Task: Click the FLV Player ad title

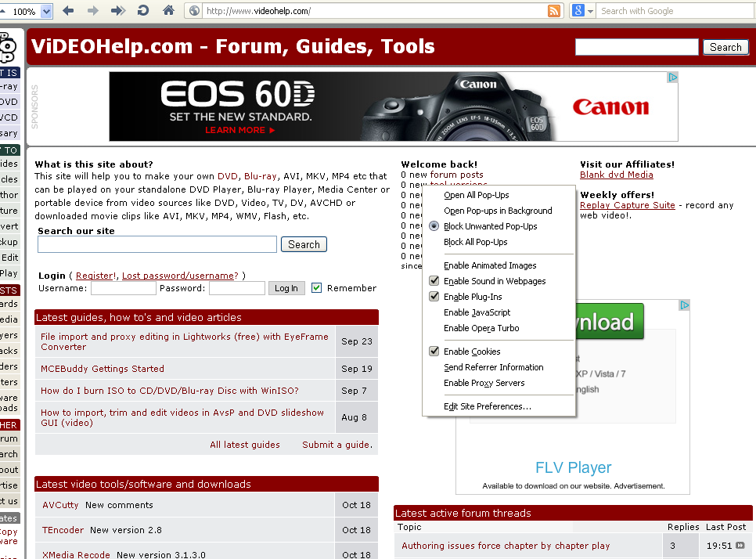Action: pyautogui.click(x=574, y=467)
